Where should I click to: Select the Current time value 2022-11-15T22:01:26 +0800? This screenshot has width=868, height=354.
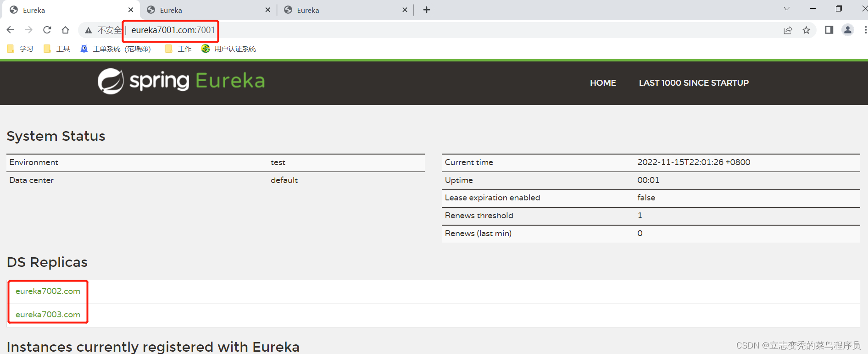(694, 162)
